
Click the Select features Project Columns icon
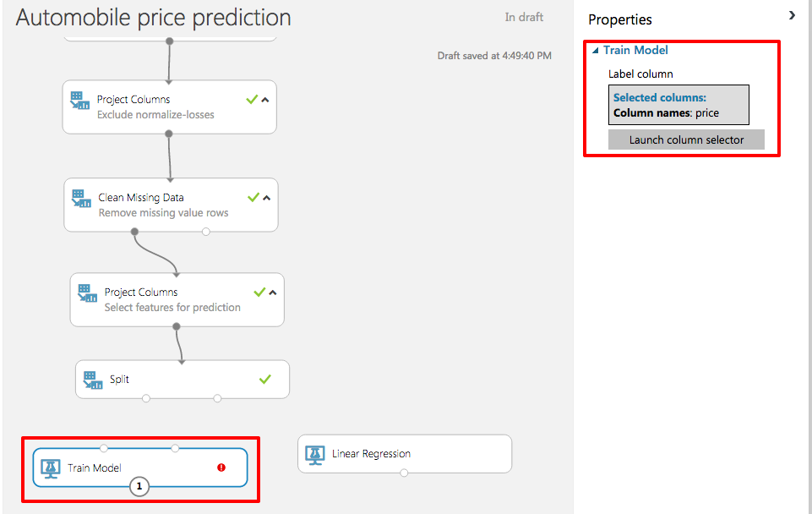click(x=88, y=293)
